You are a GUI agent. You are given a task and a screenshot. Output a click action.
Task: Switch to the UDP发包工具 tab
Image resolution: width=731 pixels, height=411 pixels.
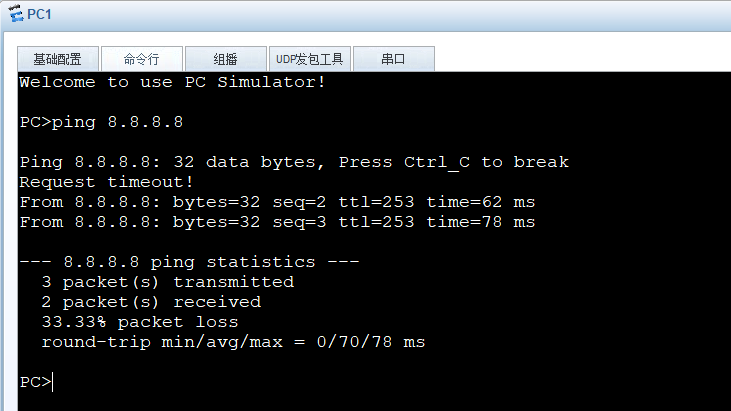[309, 59]
